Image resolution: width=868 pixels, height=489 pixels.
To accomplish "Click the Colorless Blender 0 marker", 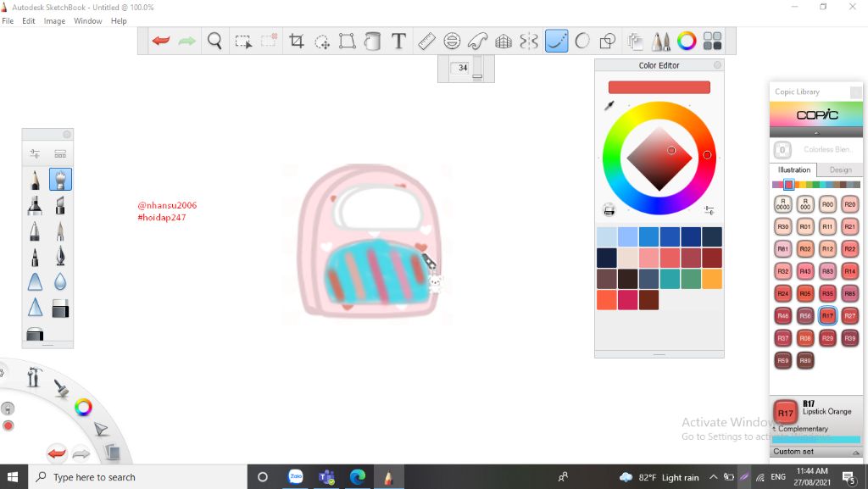I will [782, 149].
